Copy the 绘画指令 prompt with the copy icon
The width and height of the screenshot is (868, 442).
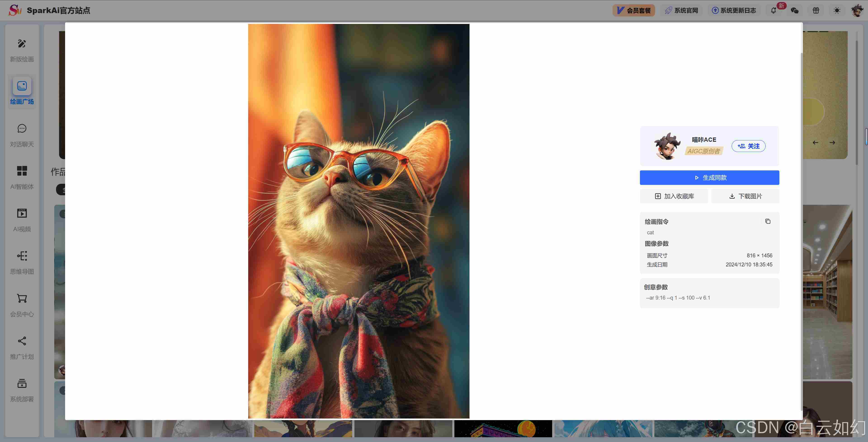coord(768,221)
